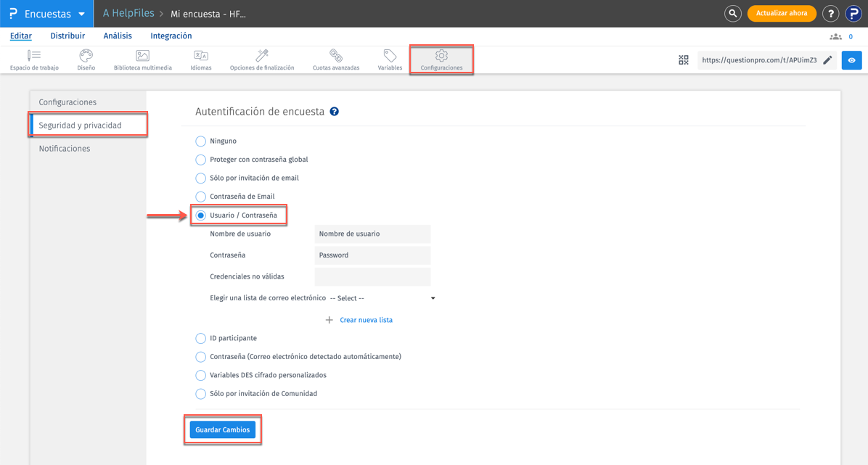868x465 pixels.
Task: Click the Guardar Cambios button
Action: [223, 429]
